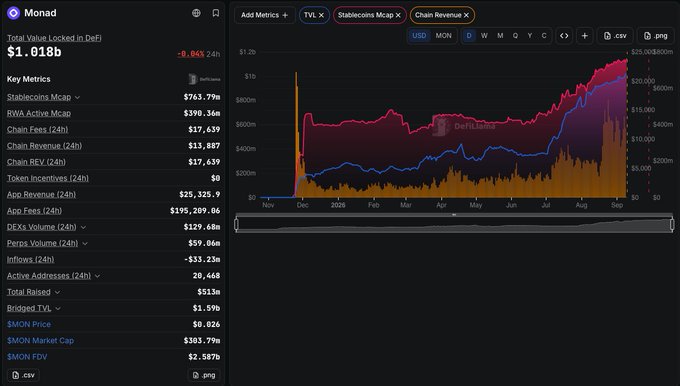This screenshot has width=680, height=386.
Task: Export the chart as .png in chart toolbar
Action: [x=655, y=36]
